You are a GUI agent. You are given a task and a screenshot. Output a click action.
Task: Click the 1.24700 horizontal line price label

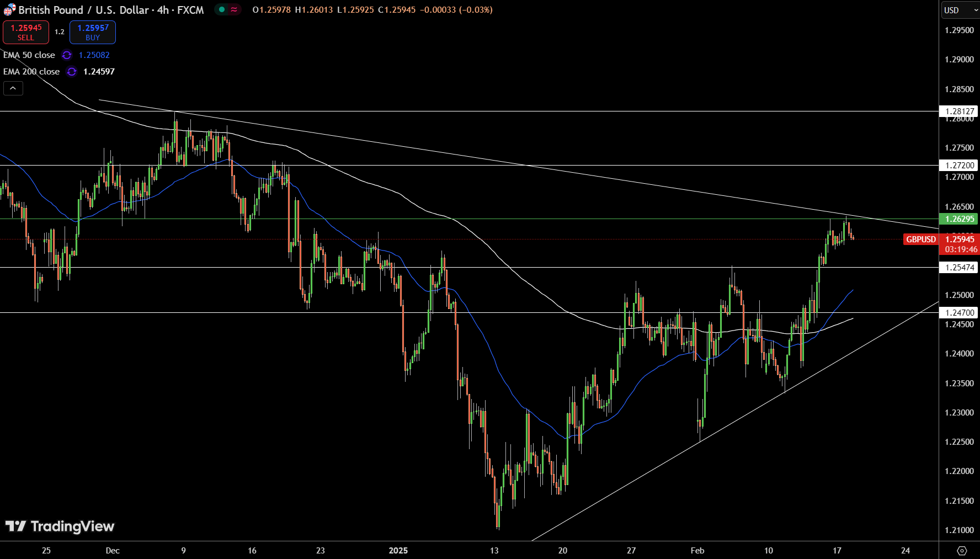point(959,313)
